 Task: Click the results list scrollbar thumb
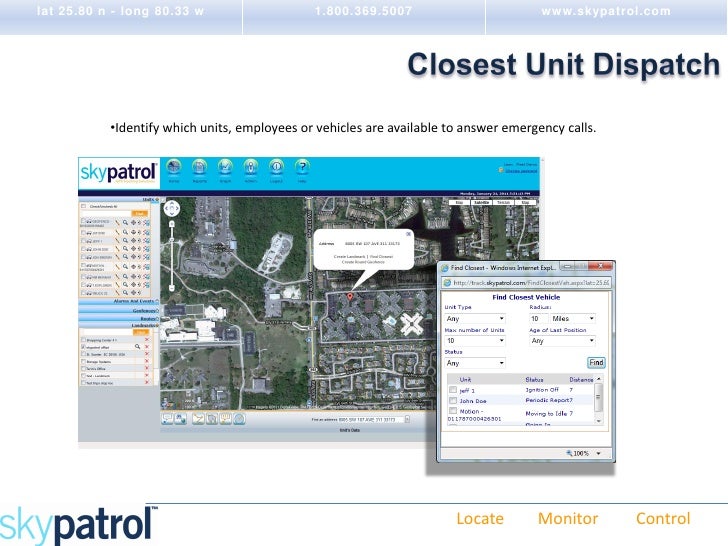(598, 397)
